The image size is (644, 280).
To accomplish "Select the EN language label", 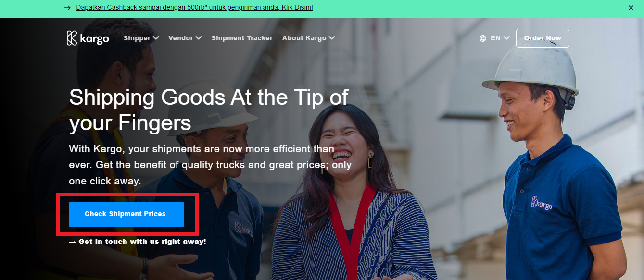I will (495, 38).
